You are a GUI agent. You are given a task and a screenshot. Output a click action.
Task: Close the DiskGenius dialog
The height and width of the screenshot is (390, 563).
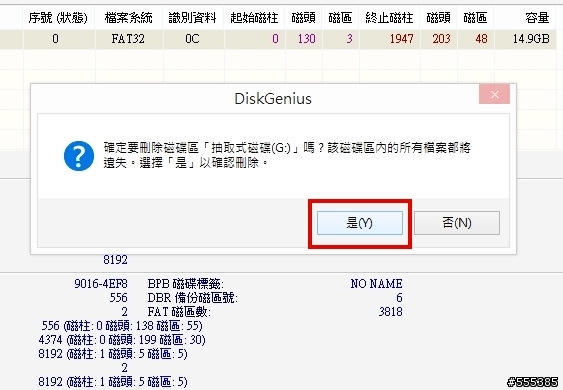tap(494, 94)
